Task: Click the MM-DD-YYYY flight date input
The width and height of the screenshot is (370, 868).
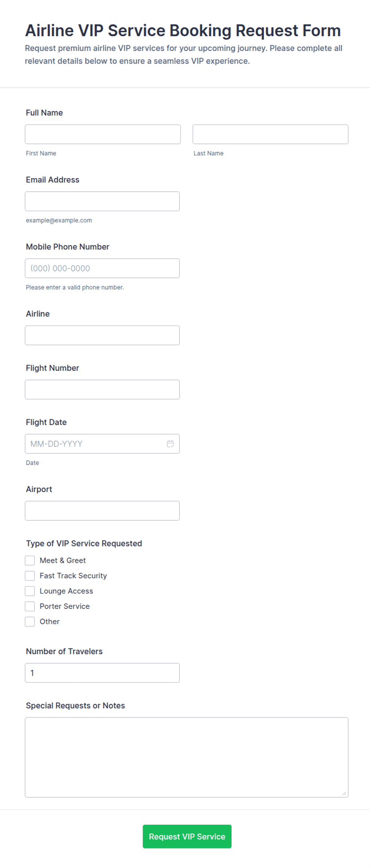Action: pyautogui.click(x=102, y=444)
